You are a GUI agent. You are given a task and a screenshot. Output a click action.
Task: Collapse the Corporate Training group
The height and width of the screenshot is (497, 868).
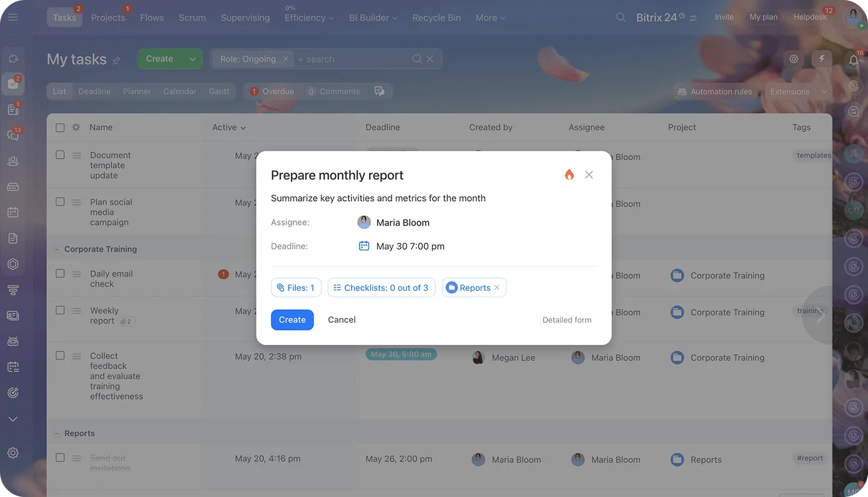pos(56,249)
